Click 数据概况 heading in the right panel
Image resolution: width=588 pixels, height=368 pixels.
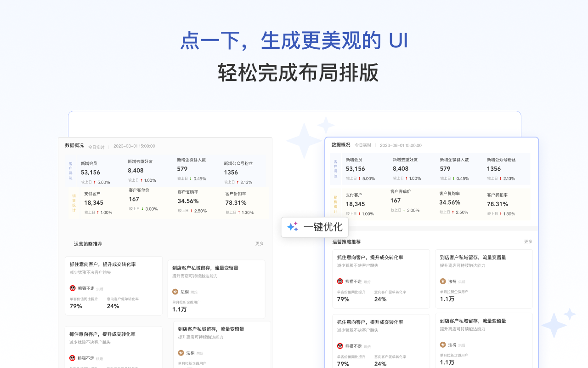(341, 145)
